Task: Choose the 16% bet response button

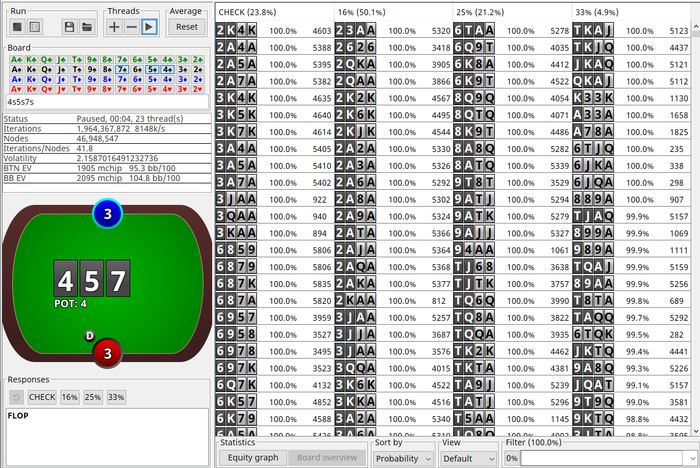Action: 70,397
